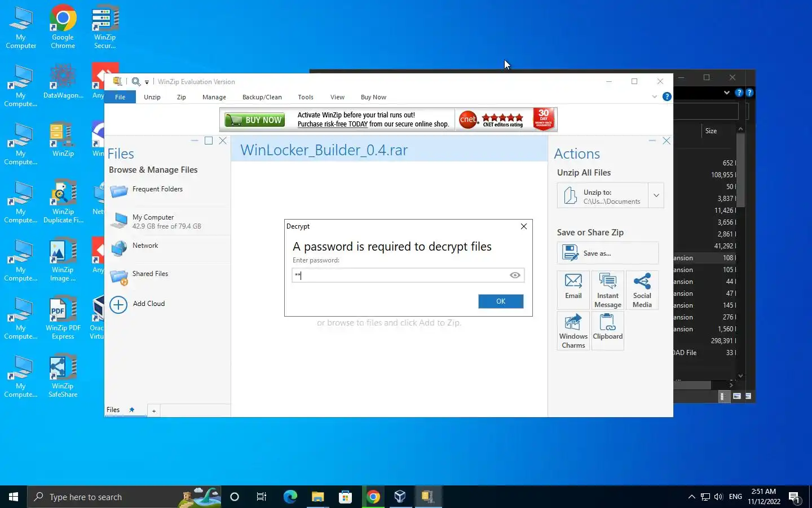Screen dimensions: 812x508
Task: Open the Backup/Clean ribbon tab
Action: pyautogui.click(x=262, y=97)
